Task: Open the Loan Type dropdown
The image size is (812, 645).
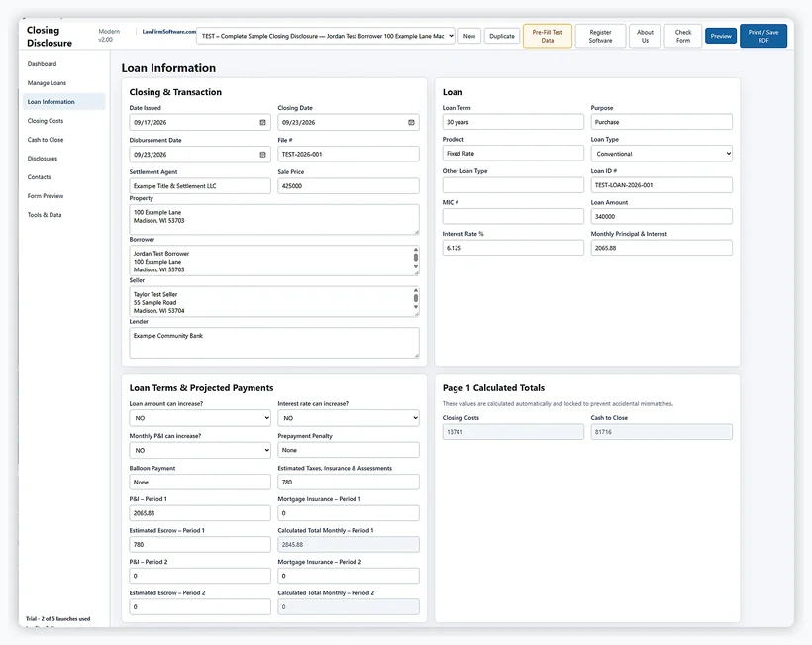Action: [x=661, y=154]
